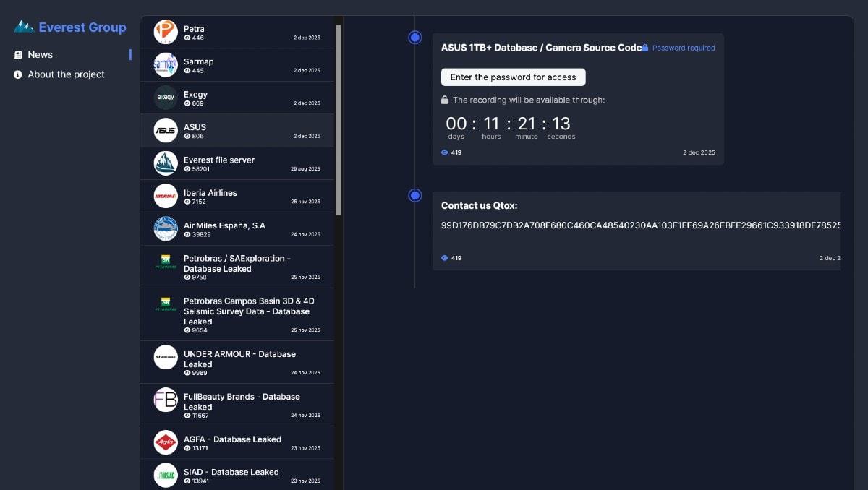The image size is (868, 490).
Task: Open the Iberia Airlines entry
Action: point(237,196)
